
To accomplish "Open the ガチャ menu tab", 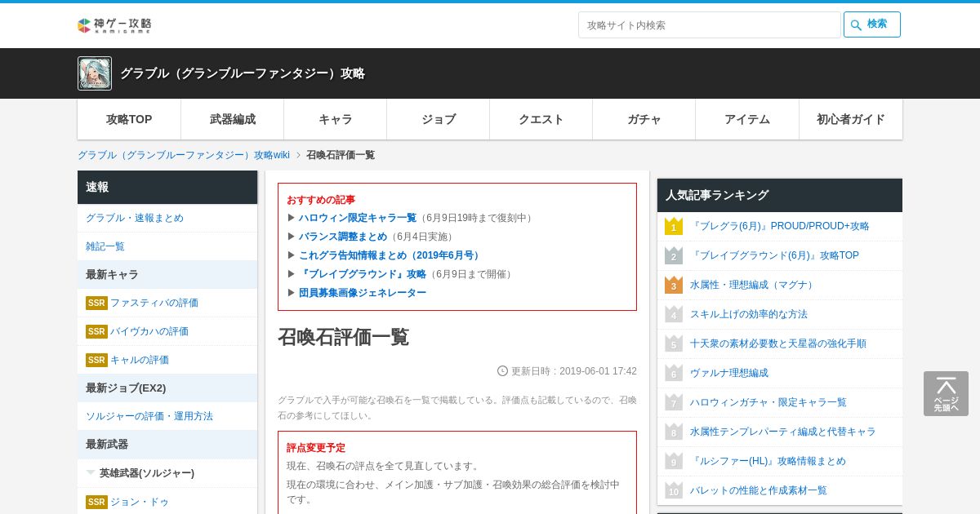I will 644,119.
